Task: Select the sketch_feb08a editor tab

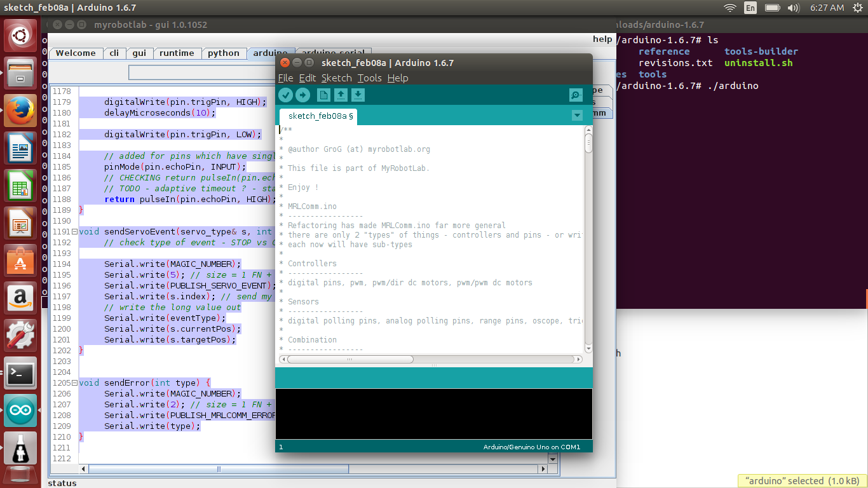Action: coord(319,116)
